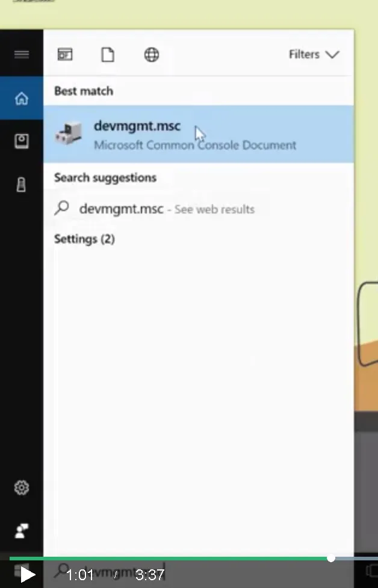The height and width of the screenshot is (588, 378).
Task: Click the Feedback person icon in the sidebar
Action: point(22,531)
